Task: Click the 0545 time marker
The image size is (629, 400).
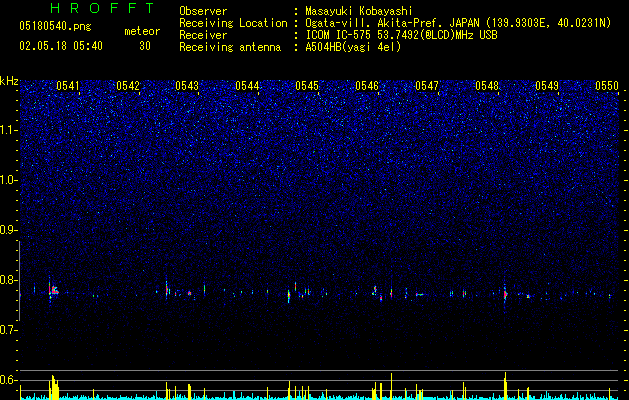Action: pos(307,86)
